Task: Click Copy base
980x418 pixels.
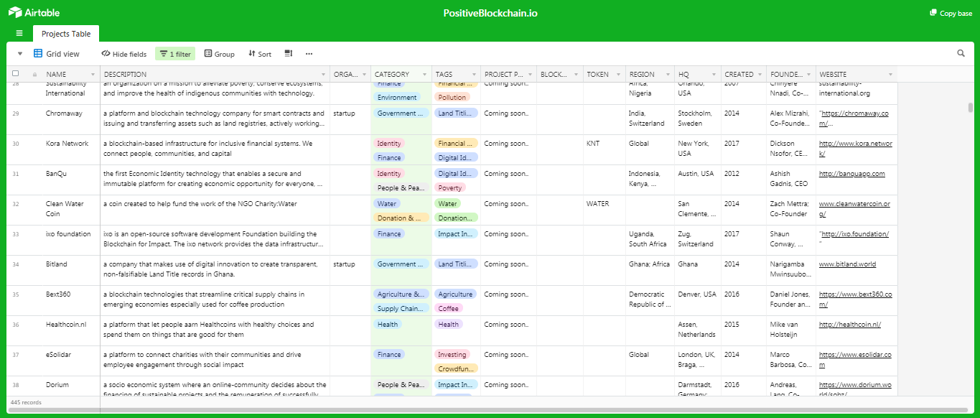Action: [951, 13]
